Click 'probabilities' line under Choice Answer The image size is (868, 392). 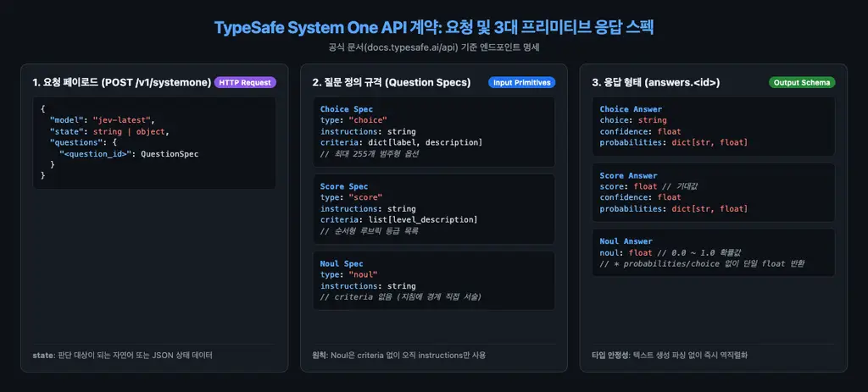[x=674, y=142]
